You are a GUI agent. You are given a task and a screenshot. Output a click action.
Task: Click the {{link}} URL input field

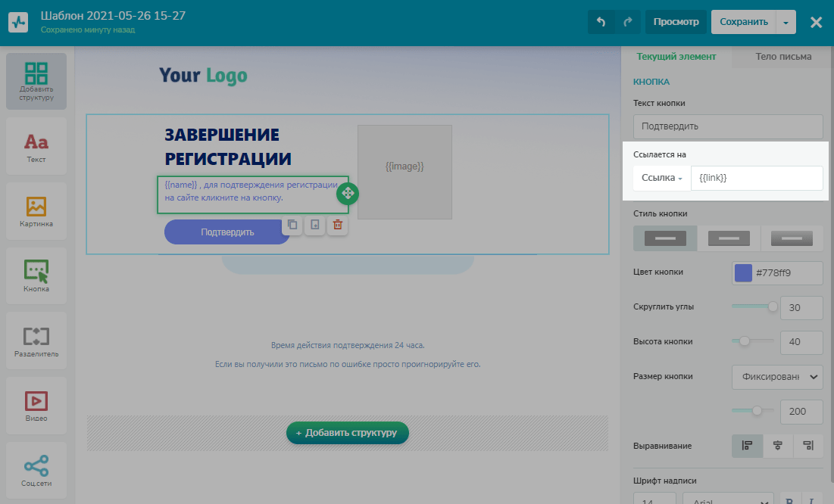click(756, 178)
